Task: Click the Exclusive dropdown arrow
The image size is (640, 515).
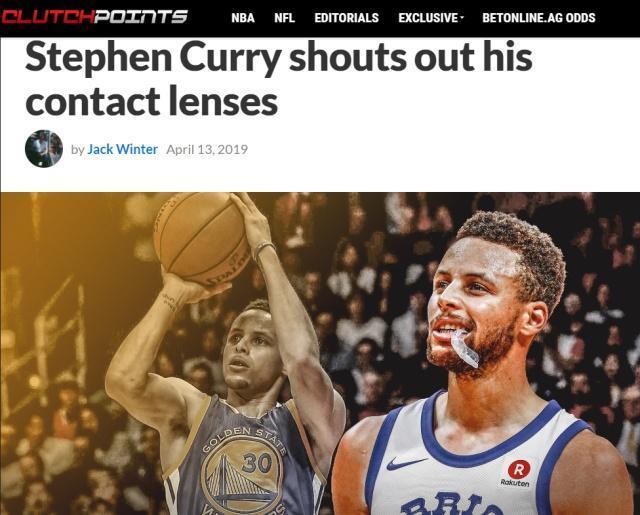Action: pyautogui.click(x=462, y=18)
